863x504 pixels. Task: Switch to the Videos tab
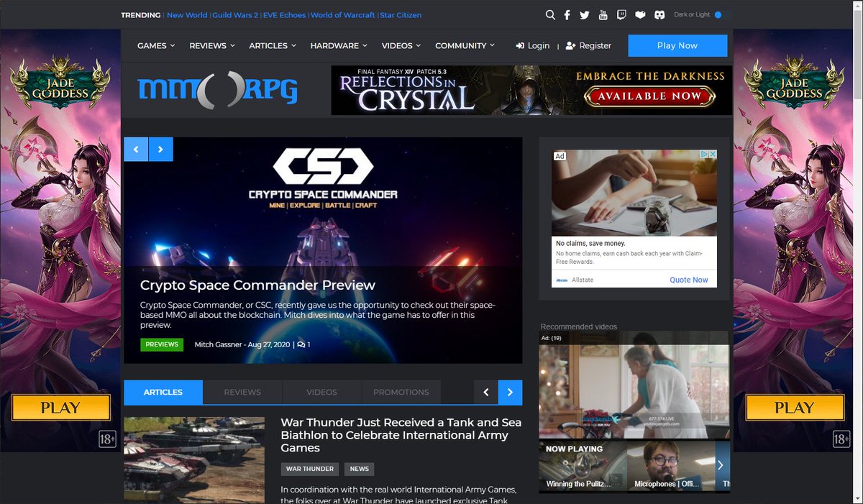[321, 392]
